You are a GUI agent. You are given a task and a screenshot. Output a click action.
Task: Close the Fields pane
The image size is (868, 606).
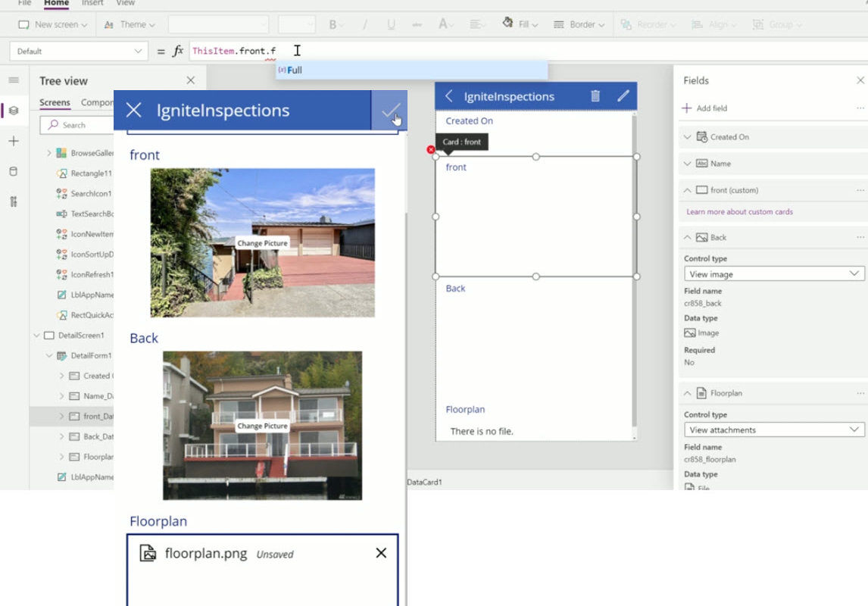pyautogui.click(x=860, y=80)
